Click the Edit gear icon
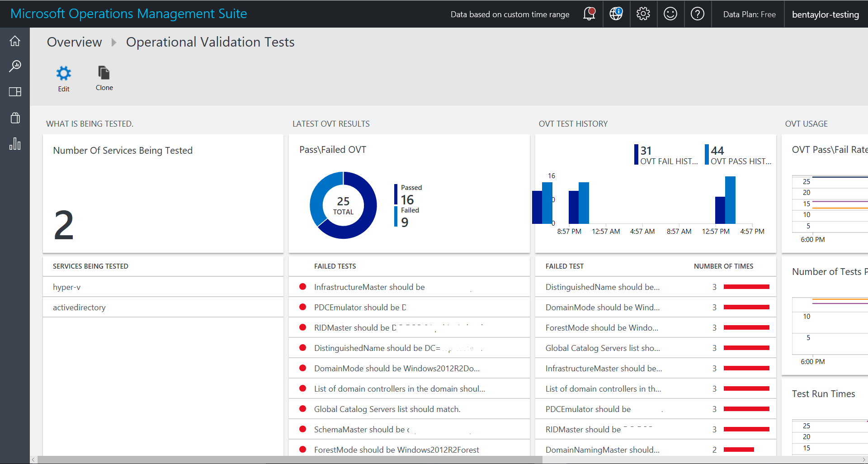The width and height of the screenshot is (868, 464). (x=64, y=73)
